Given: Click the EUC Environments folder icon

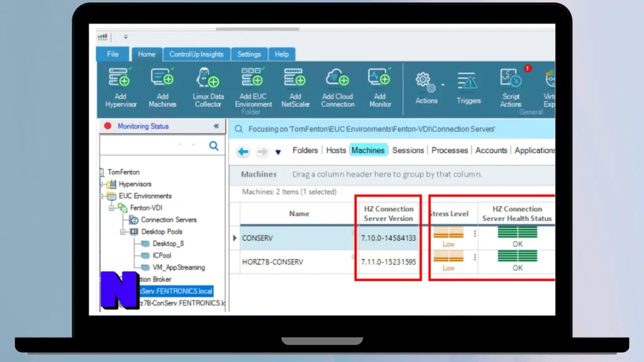Looking at the screenshot, I should pyautogui.click(x=111, y=196).
